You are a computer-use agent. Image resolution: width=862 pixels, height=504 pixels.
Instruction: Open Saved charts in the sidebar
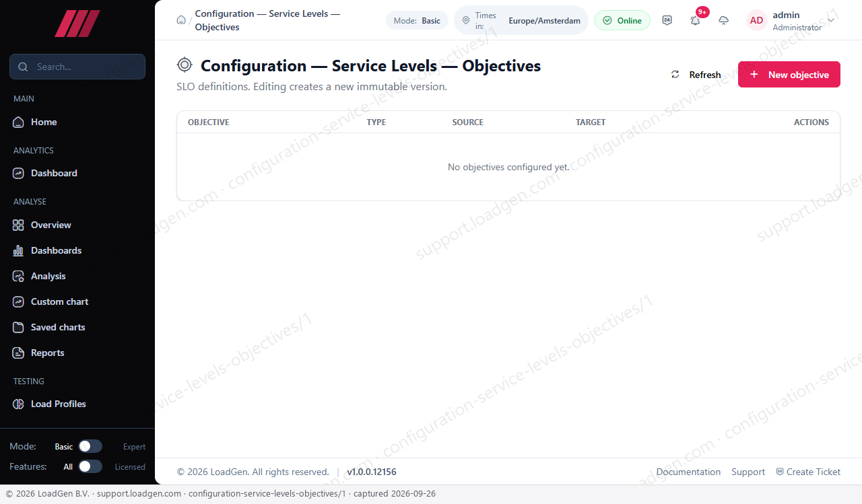coord(77,327)
